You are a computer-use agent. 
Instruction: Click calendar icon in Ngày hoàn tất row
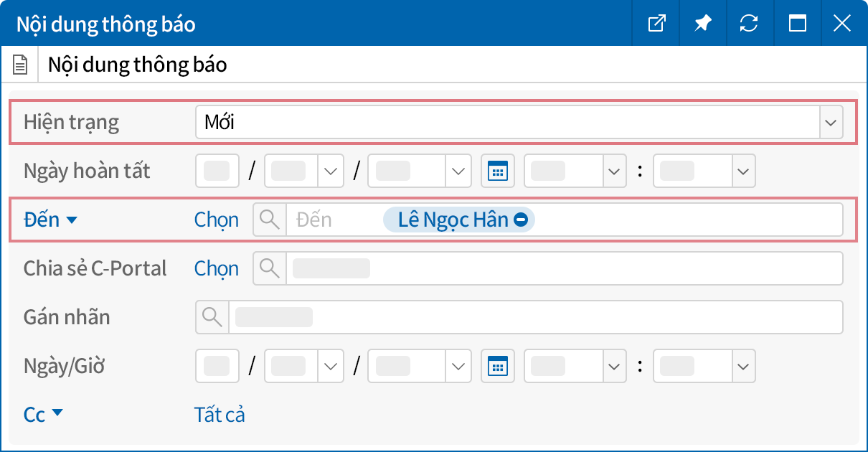coord(497,171)
